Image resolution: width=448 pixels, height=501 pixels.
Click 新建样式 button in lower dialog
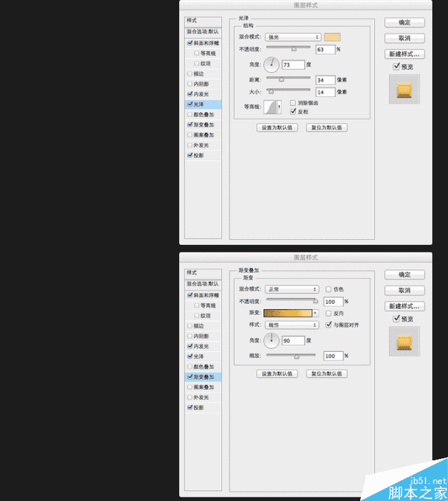(x=405, y=306)
